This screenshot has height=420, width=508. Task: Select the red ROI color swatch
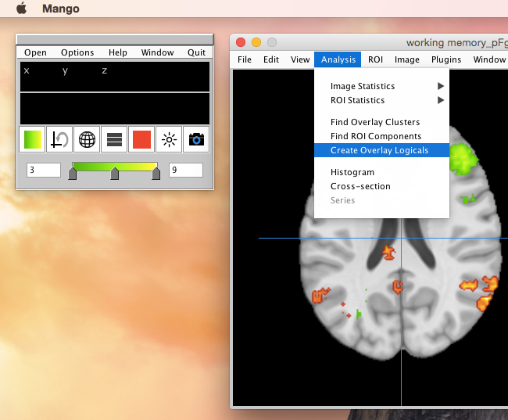click(141, 139)
